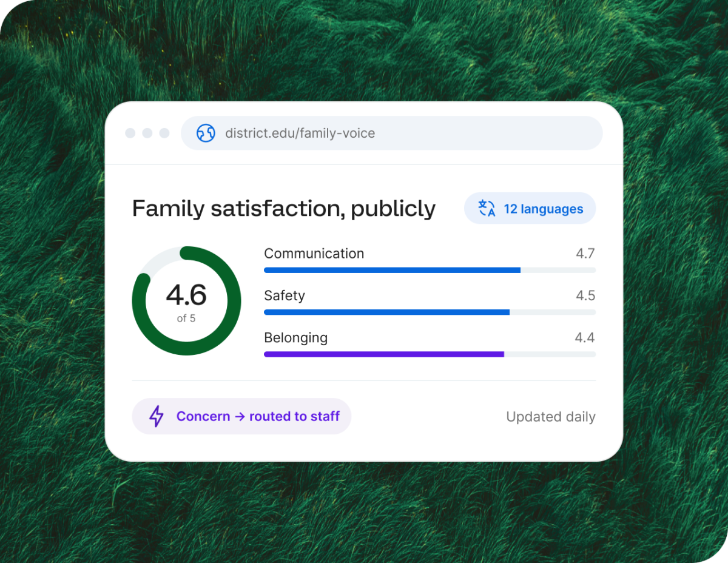The height and width of the screenshot is (563, 728).
Task: Click the first gray window control dot
Action: click(x=130, y=133)
